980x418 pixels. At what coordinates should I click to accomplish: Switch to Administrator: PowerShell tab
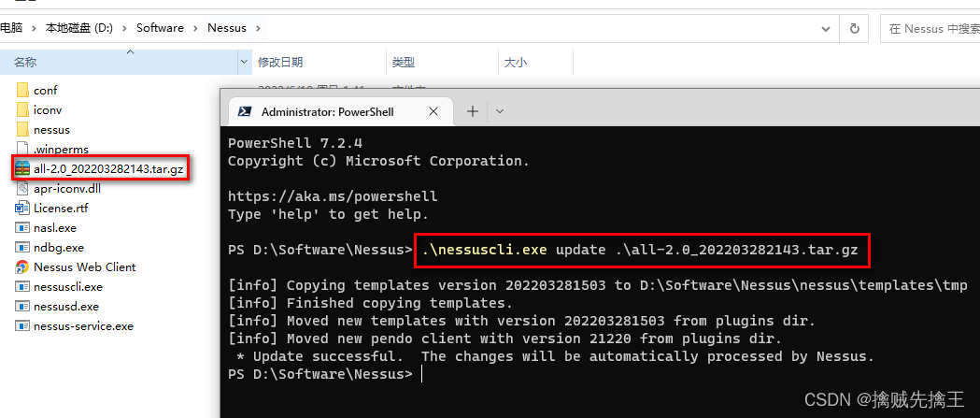pyautogui.click(x=327, y=111)
